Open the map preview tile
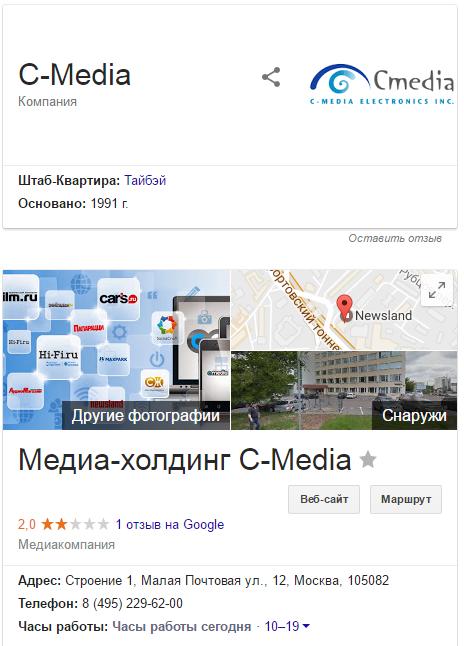The width and height of the screenshot is (464, 646). (x=344, y=310)
